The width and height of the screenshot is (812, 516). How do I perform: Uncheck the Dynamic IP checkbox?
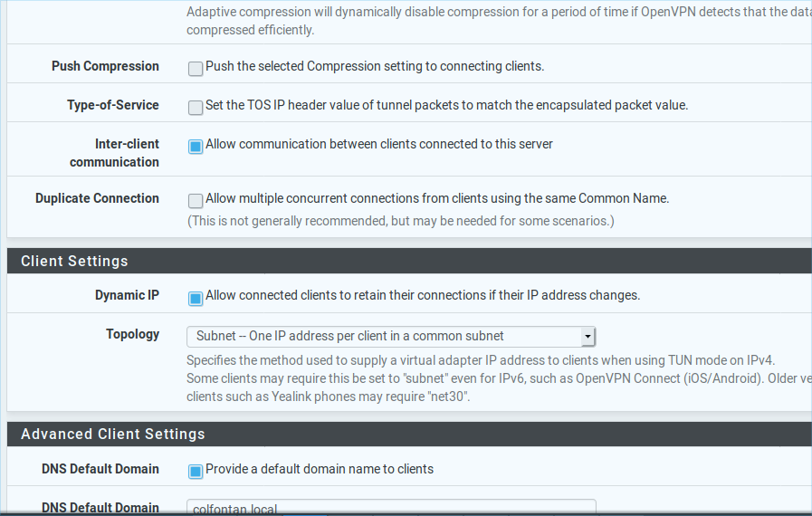pyautogui.click(x=196, y=297)
